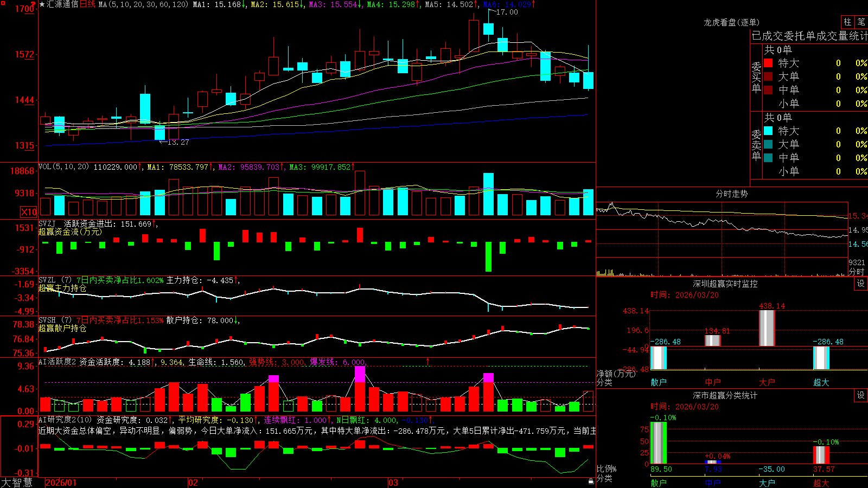Click the 2026/01 date marker
Screen dimensions: 868x488
pos(61,483)
